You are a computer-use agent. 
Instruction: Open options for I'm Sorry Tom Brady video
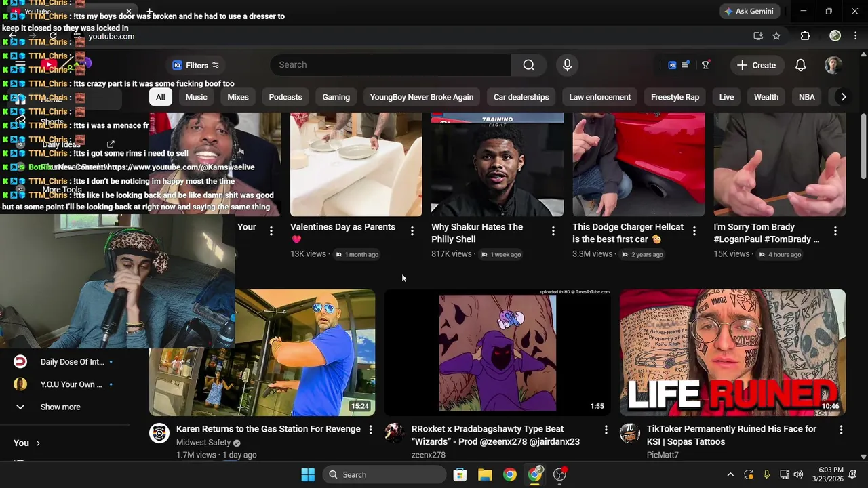tap(835, 231)
